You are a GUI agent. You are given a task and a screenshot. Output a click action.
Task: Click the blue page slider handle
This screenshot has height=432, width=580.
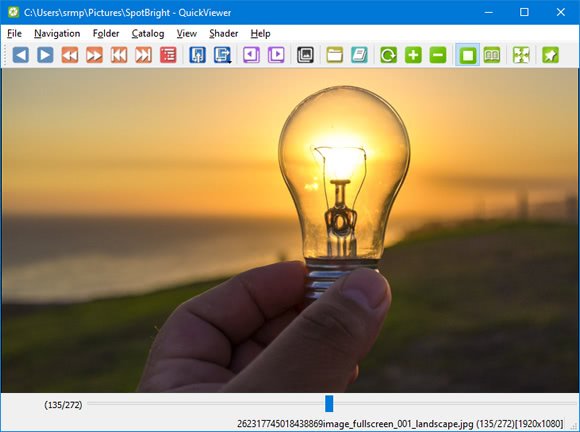329,404
